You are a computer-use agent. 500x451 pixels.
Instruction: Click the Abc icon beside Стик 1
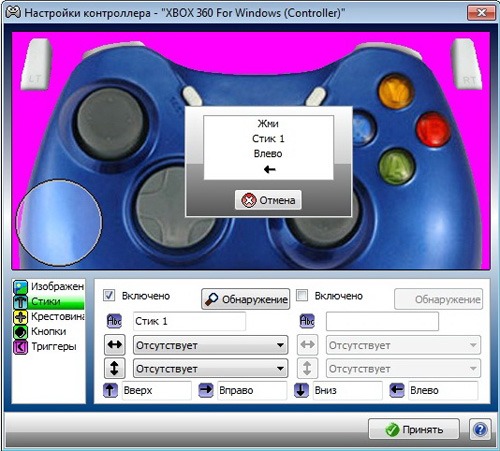tap(114, 321)
